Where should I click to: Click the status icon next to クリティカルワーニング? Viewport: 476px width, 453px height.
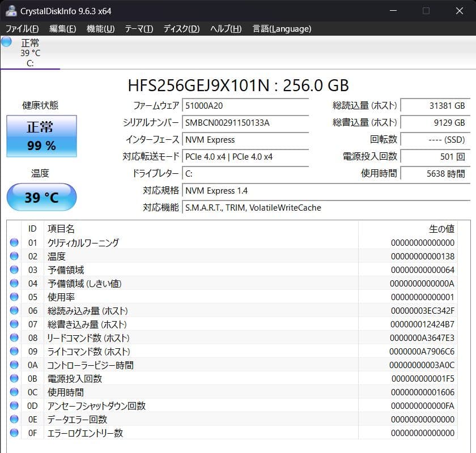click(x=14, y=243)
